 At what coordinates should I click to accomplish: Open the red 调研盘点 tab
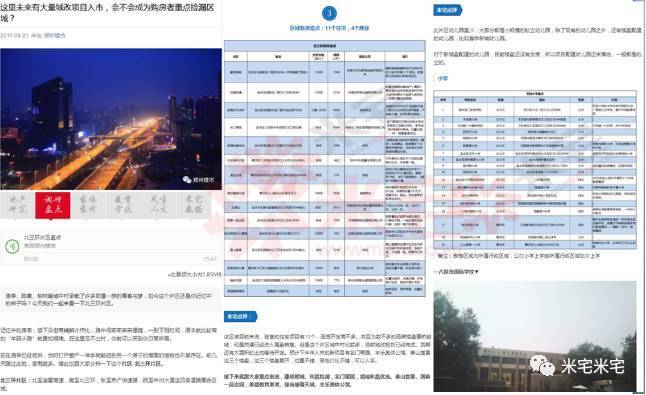[53, 205]
